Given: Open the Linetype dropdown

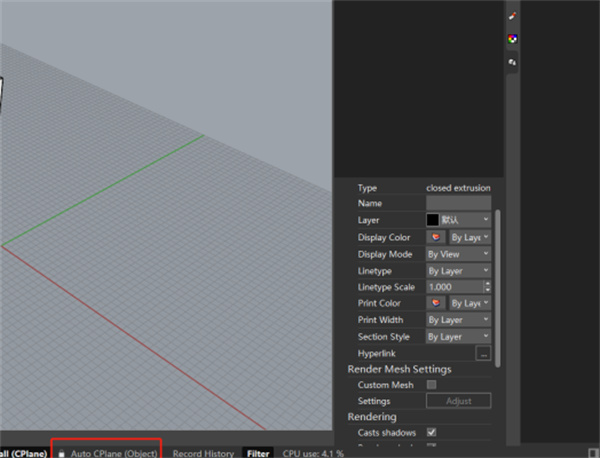Looking at the screenshot, I should [x=459, y=270].
